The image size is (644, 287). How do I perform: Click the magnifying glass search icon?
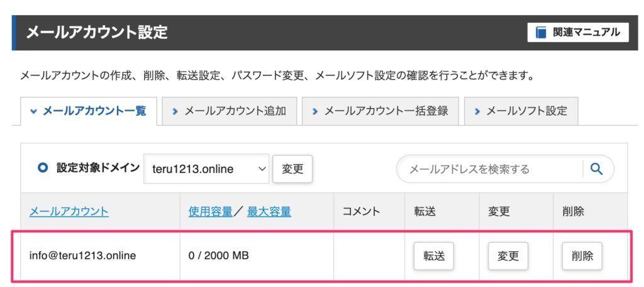[x=596, y=169]
